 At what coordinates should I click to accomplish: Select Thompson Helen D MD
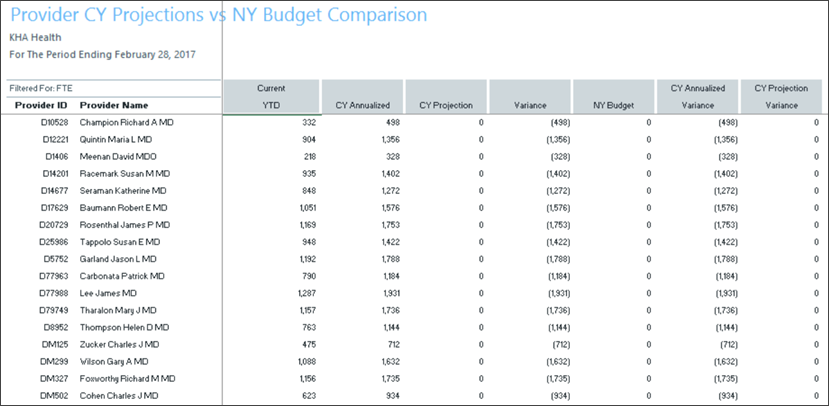(x=124, y=327)
